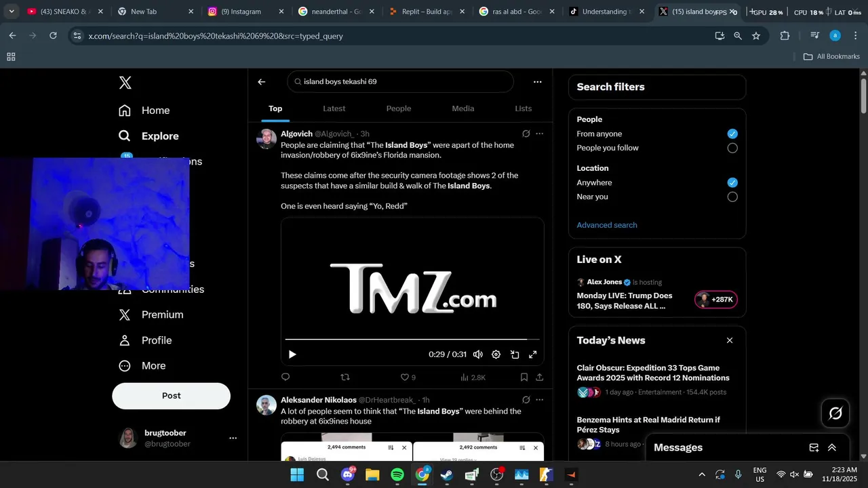Viewport: 868px width, 488px height.
Task: Open the floating Grok button
Action: (x=835, y=413)
